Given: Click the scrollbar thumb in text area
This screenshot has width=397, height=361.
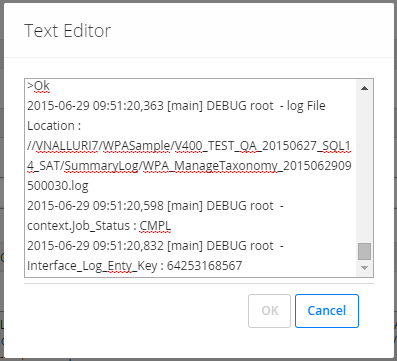Looking at the screenshot, I should pyautogui.click(x=364, y=251).
